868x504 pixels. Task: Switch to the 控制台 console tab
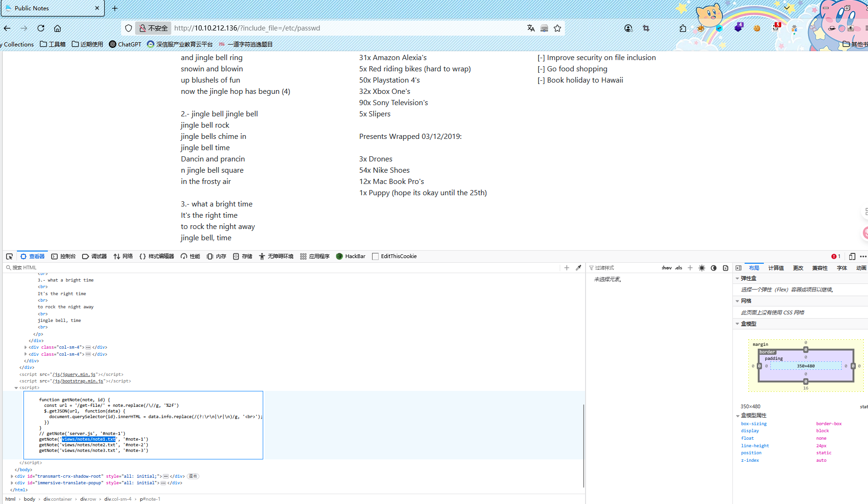pyautogui.click(x=63, y=256)
